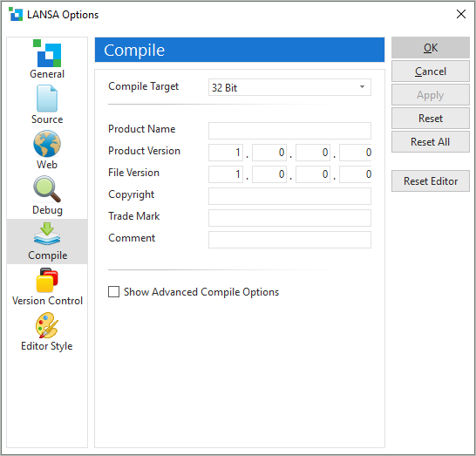
Task: Select the Debug magnifier icon
Action: pos(47,189)
